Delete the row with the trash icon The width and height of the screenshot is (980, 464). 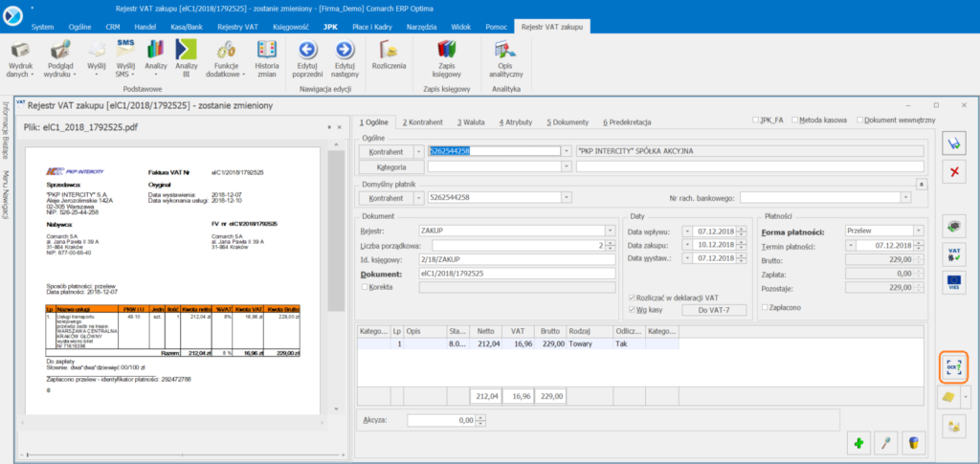[x=914, y=443]
